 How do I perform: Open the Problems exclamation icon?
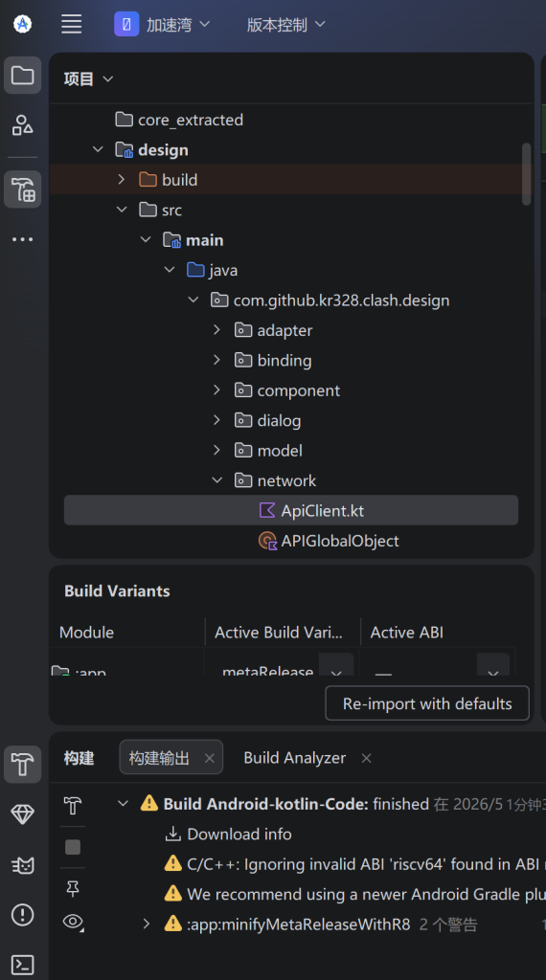(x=23, y=915)
